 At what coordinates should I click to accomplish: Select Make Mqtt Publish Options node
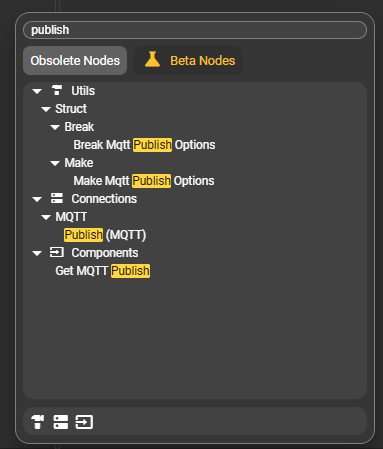tap(144, 181)
